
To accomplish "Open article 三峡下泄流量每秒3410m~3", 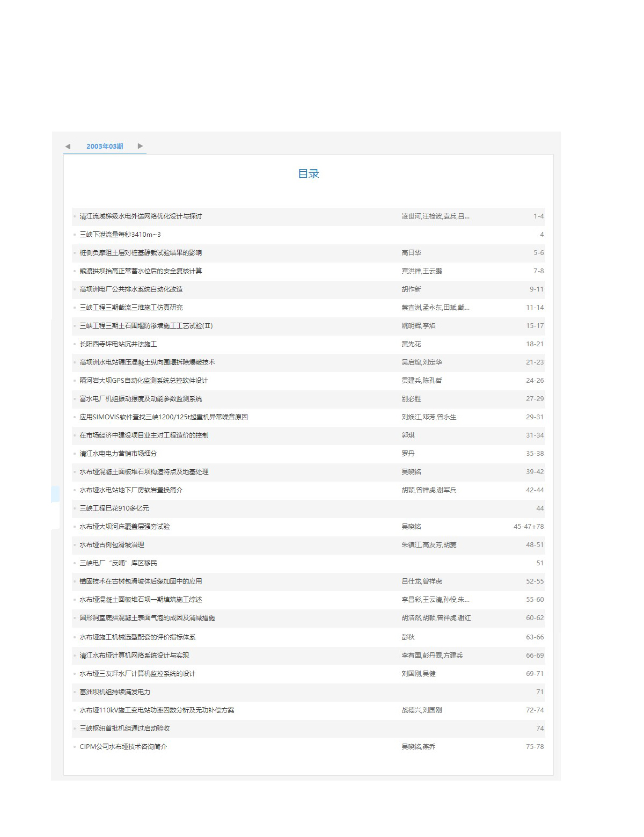I will tap(120, 235).
